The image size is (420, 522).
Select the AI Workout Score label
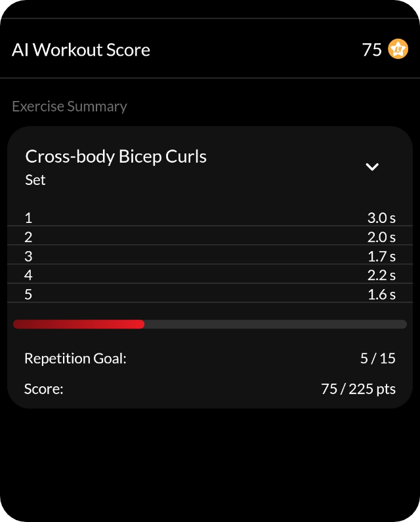pos(81,50)
